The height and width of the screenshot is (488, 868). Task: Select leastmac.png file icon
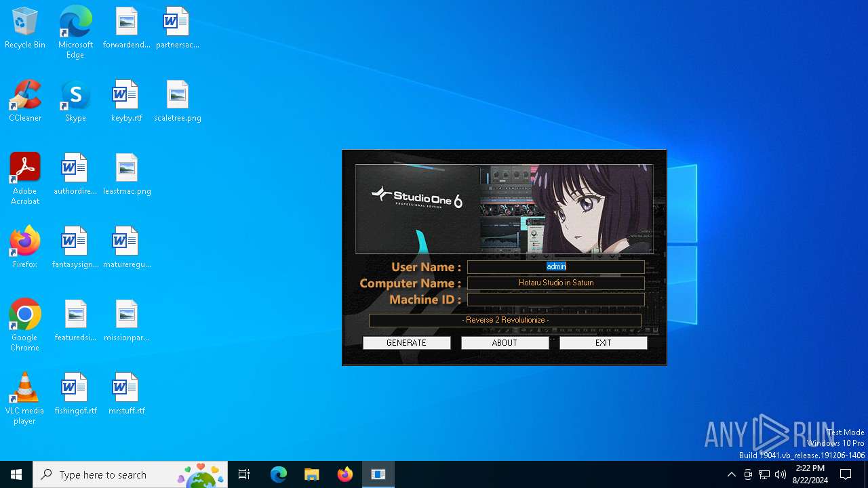[x=127, y=175]
